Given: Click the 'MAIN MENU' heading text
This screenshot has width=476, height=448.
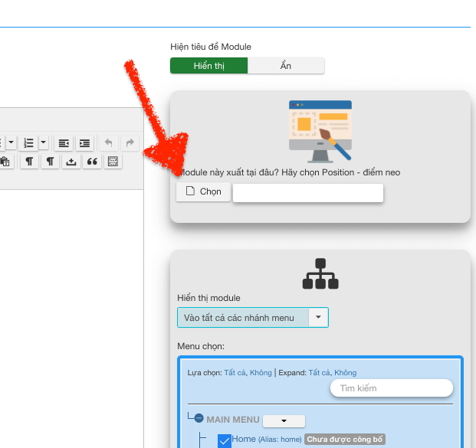Looking at the screenshot, I should 233,420.
